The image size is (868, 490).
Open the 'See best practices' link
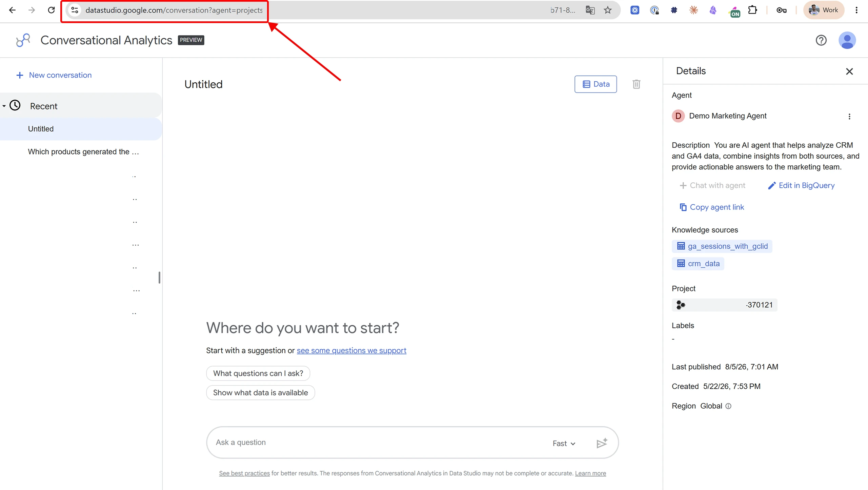pos(244,473)
